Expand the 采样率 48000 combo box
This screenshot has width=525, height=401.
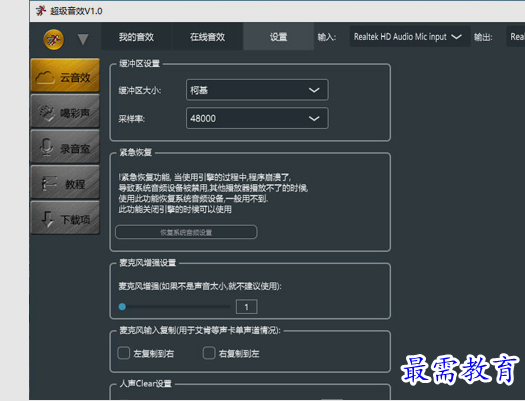pos(257,118)
